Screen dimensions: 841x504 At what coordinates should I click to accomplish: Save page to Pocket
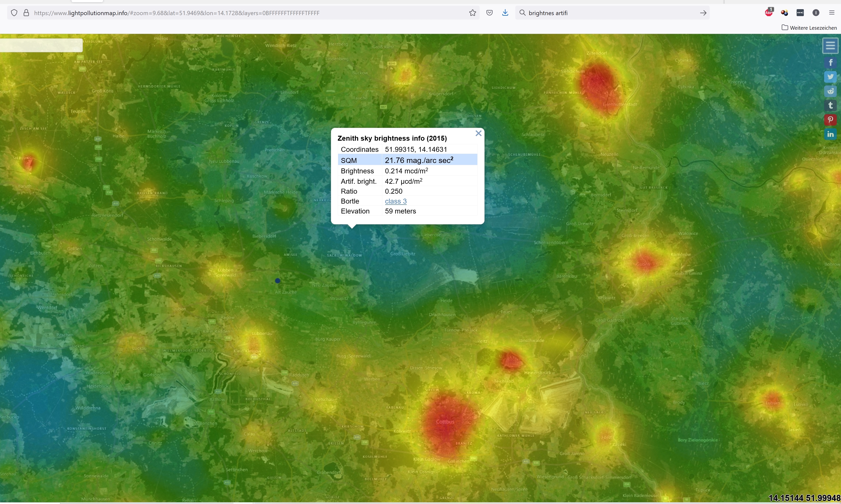489,13
